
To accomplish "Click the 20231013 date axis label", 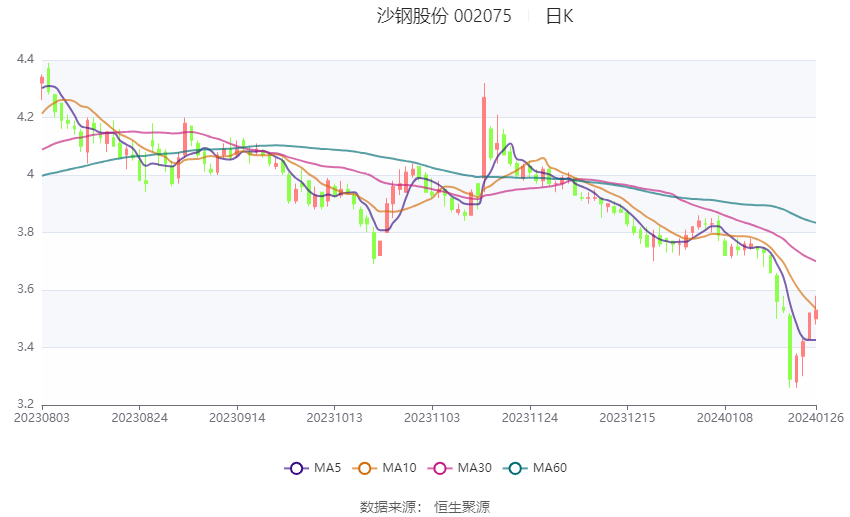I will click(334, 418).
